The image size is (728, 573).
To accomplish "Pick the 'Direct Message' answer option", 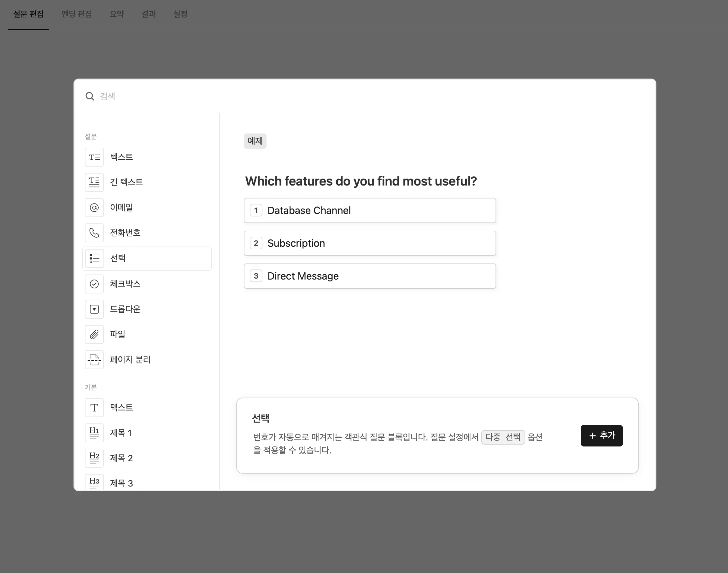I will pos(370,276).
